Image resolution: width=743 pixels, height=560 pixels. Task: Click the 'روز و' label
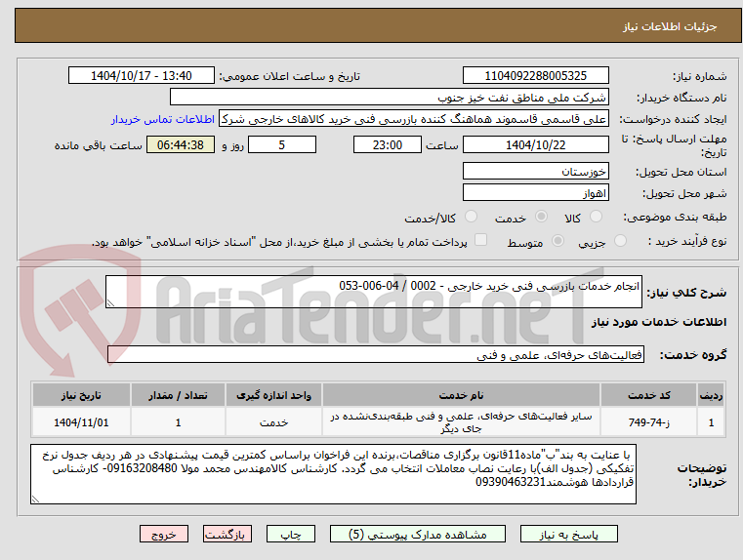(232, 145)
